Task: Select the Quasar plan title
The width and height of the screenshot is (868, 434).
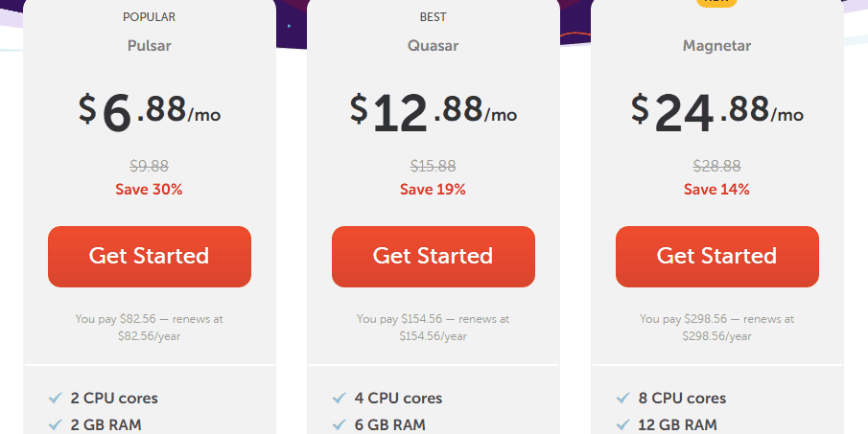Action: pos(433,45)
